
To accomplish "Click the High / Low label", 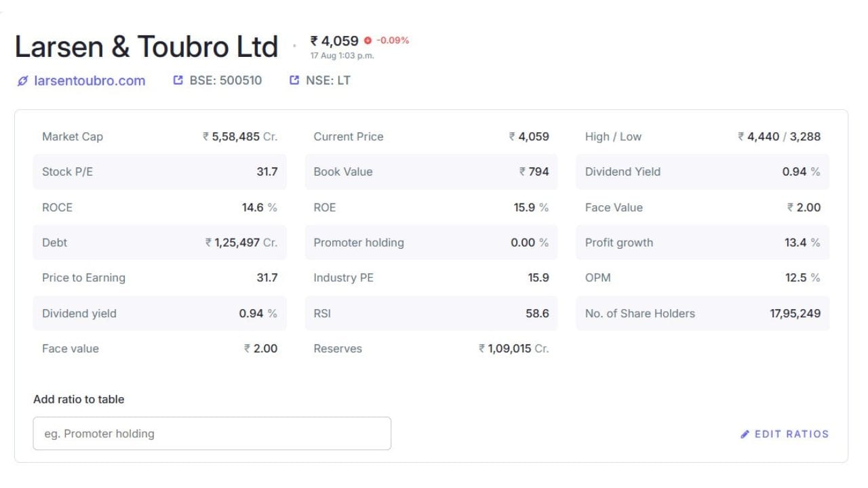I will pyautogui.click(x=613, y=137).
